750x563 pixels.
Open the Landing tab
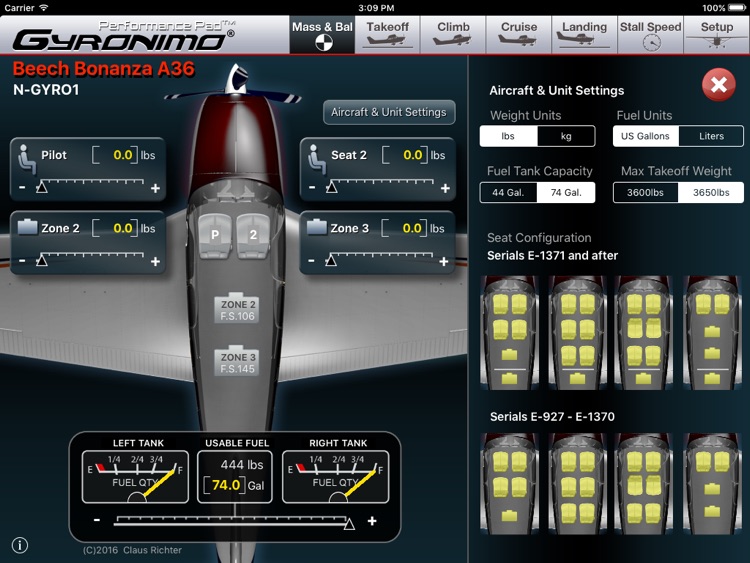[x=584, y=34]
